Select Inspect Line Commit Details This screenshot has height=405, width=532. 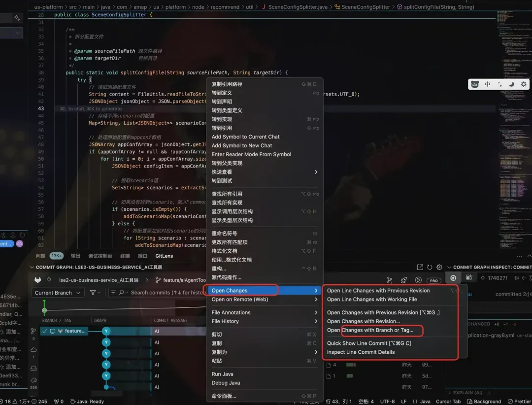361,352
